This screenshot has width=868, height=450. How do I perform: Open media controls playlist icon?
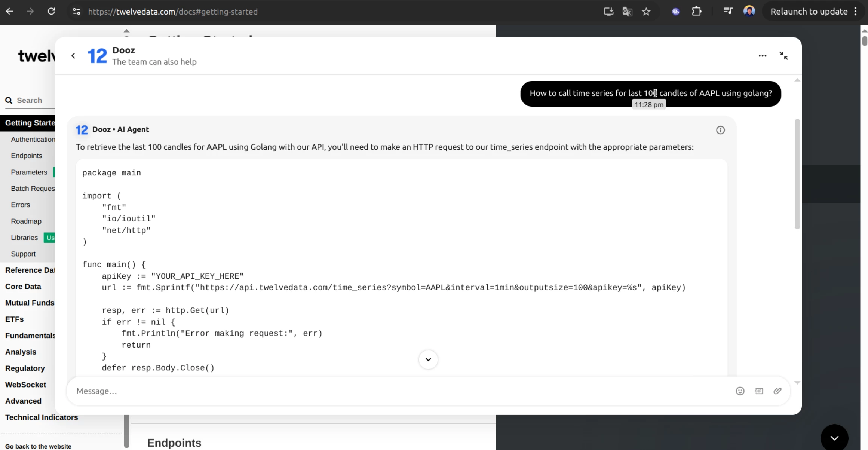pos(728,12)
